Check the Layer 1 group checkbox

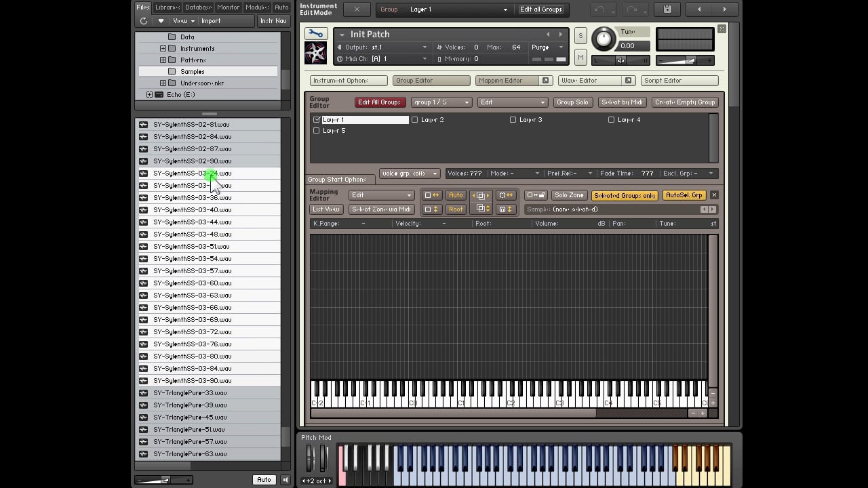click(317, 120)
